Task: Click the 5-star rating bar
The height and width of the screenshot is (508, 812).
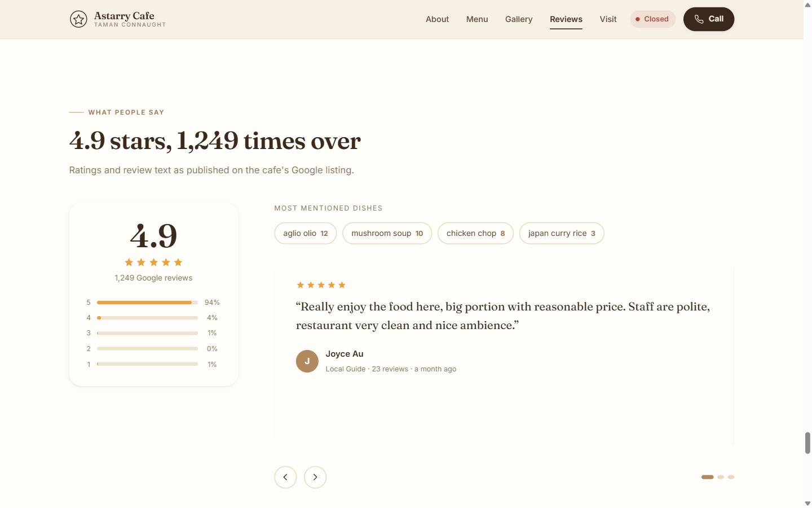Action: (147, 303)
